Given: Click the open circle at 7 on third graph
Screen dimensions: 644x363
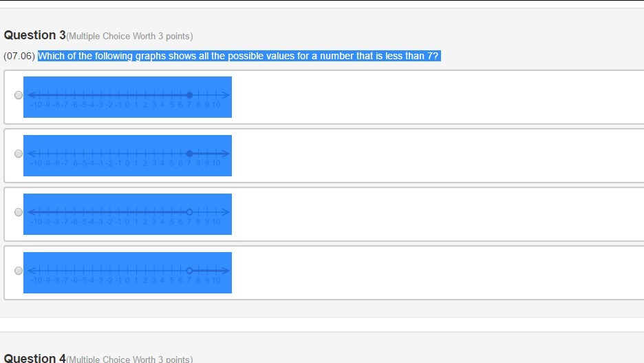Looking at the screenshot, I should tap(189, 212).
